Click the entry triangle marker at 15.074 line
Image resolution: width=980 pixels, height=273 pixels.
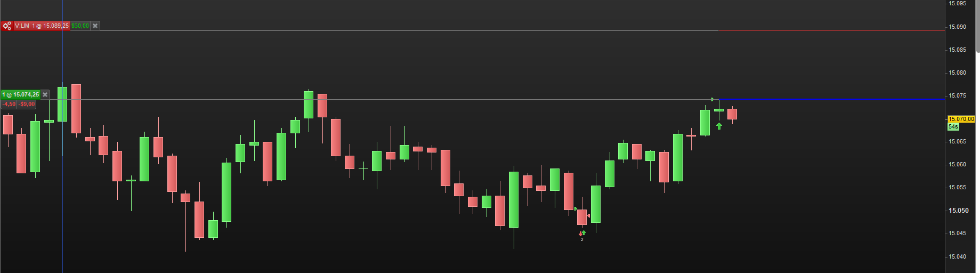coord(713,99)
